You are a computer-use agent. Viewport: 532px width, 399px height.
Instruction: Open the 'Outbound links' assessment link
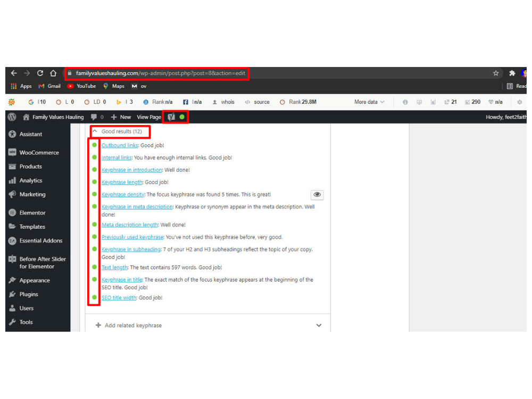tap(120, 145)
